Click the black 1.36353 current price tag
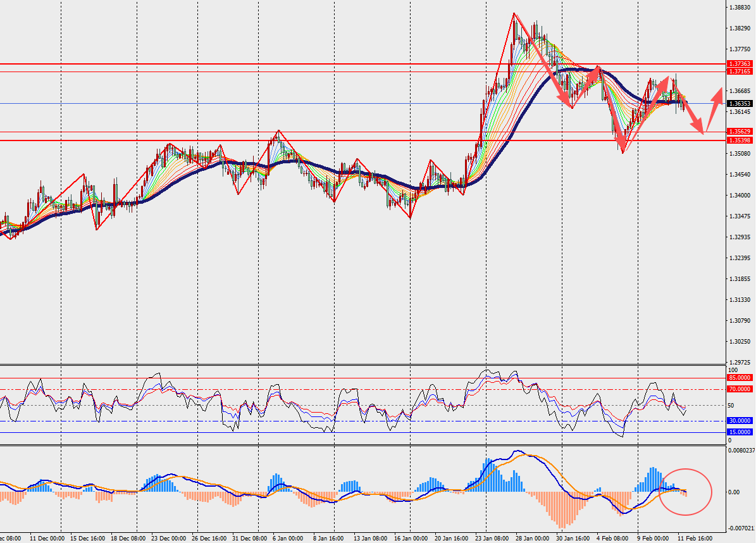The image size is (756, 543). point(740,103)
